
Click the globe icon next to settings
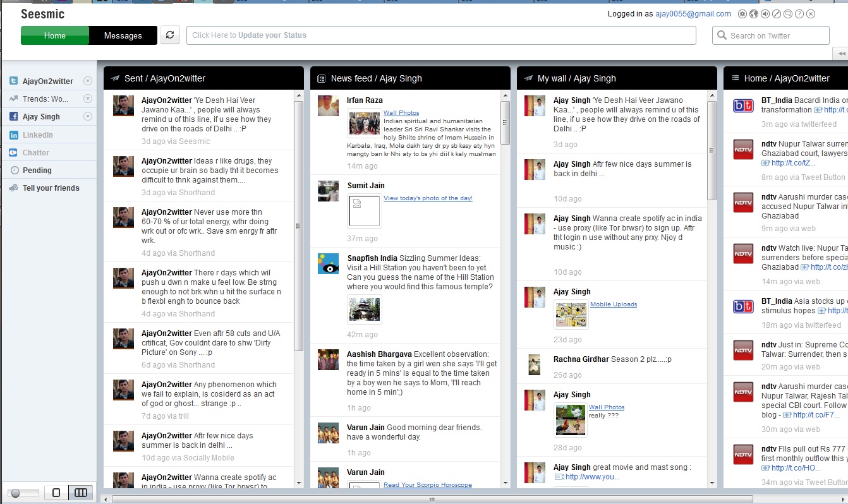point(754,14)
